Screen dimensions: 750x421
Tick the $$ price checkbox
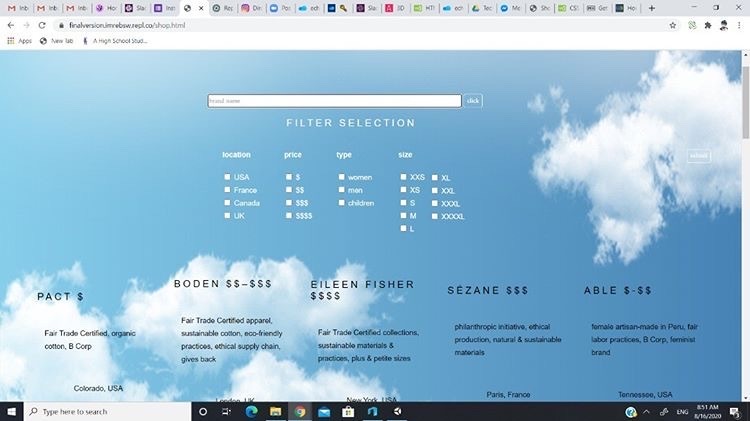289,190
